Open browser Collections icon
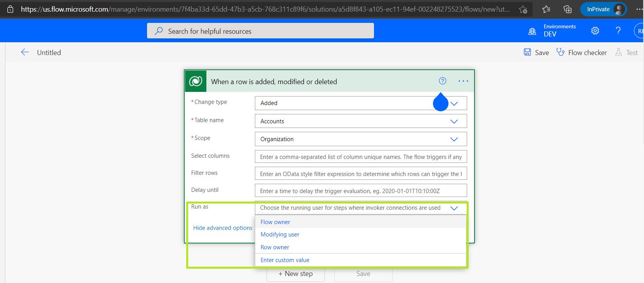This screenshot has height=283, width=644. pyautogui.click(x=568, y=9)
